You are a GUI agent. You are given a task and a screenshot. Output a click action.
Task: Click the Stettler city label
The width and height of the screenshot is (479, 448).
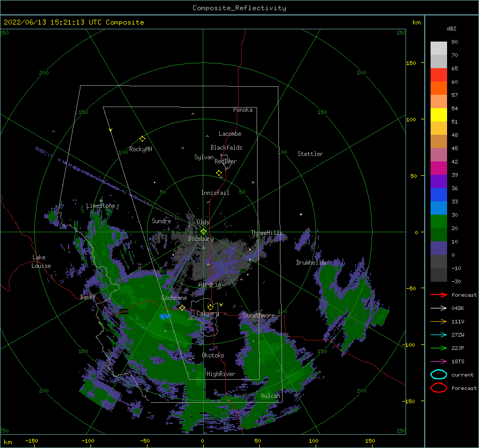tap(310, 154)
